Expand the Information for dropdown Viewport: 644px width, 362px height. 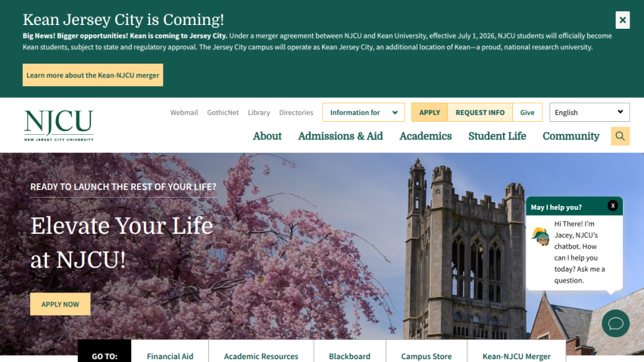pyautogui.click(x=364, y=112)
